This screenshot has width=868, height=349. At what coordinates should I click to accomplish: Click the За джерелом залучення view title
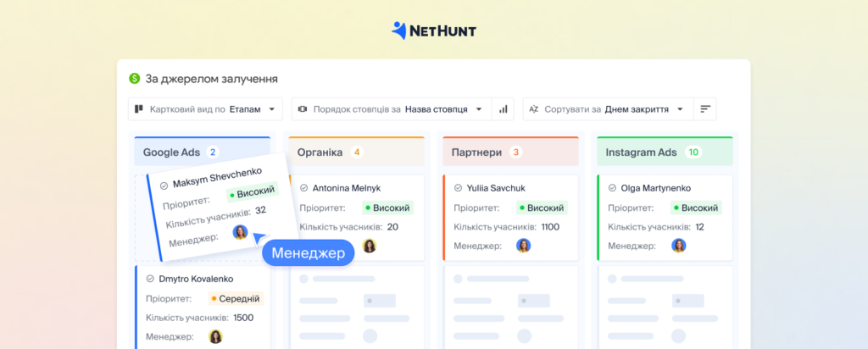tap(211, 79)
